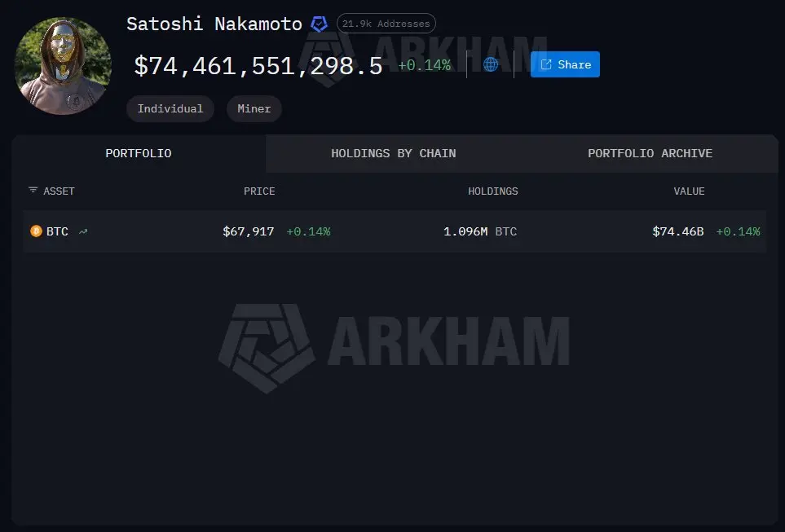Viewport: 785px width, 532px height.
Task: Click the total portfolio value $74,461,551,298.5
Action: pyautogui.click(x=258, y=65)
